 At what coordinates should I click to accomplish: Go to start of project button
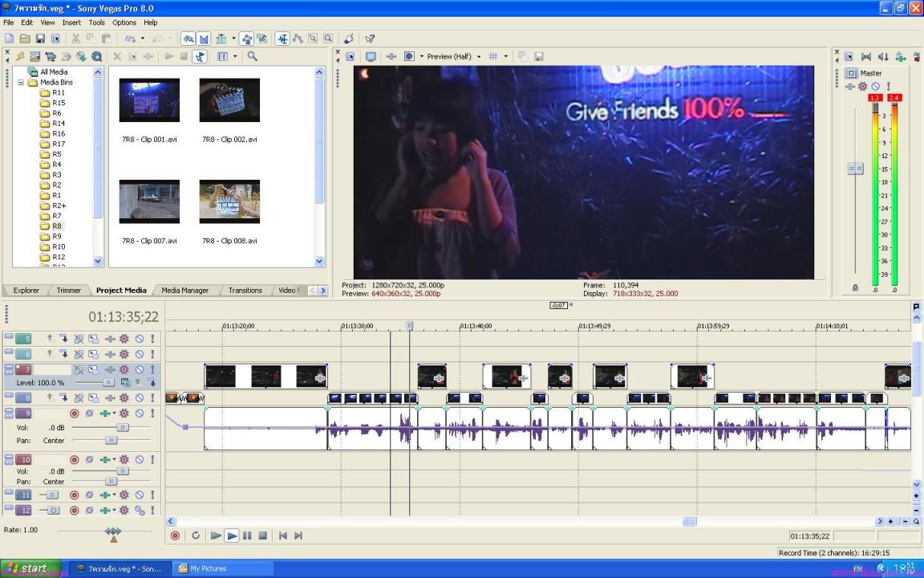pos(283,535)
